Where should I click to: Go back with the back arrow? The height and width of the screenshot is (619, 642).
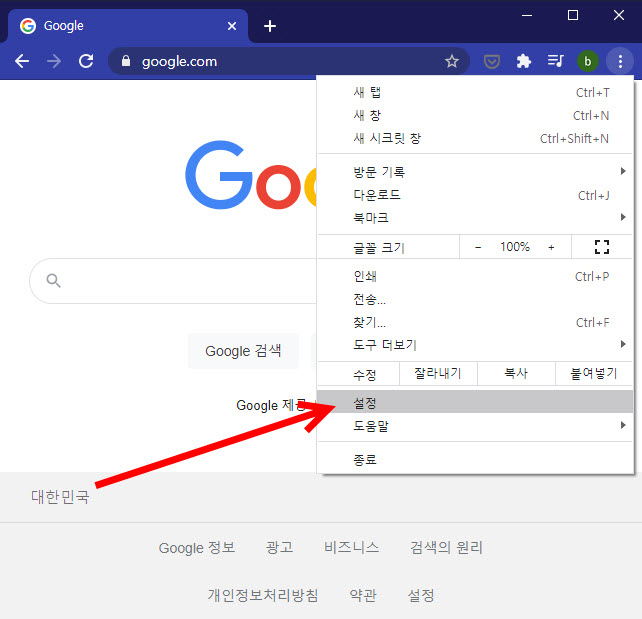point(22,61)
